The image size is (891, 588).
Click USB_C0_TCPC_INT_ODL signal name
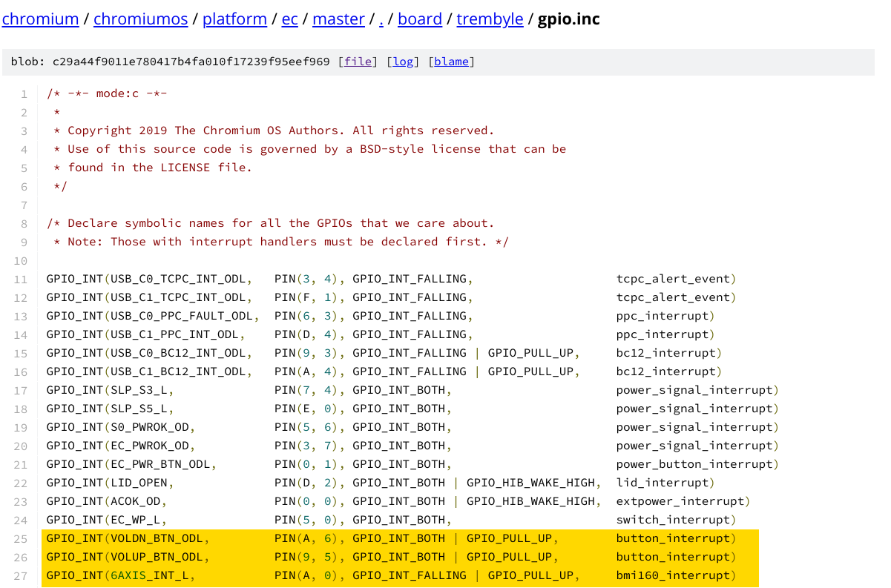(177, 279)
